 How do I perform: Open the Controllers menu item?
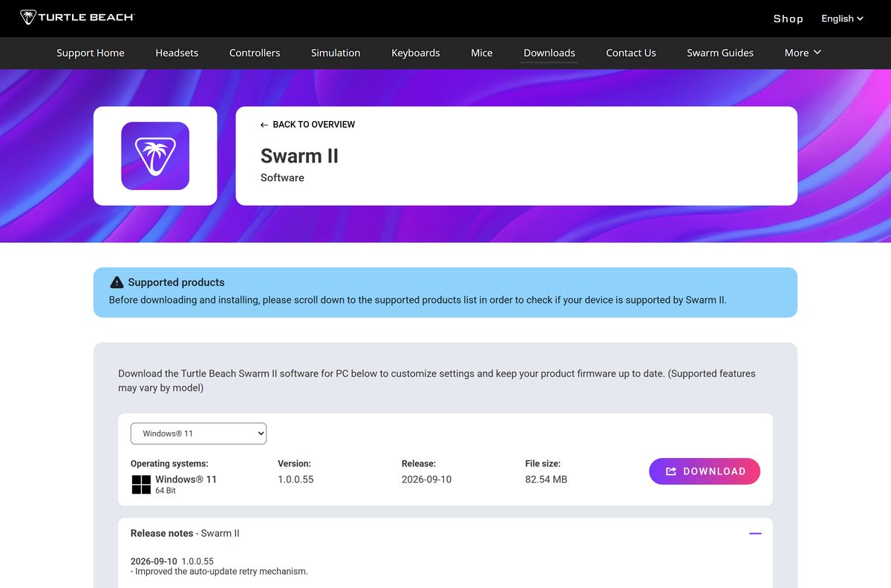255,53
